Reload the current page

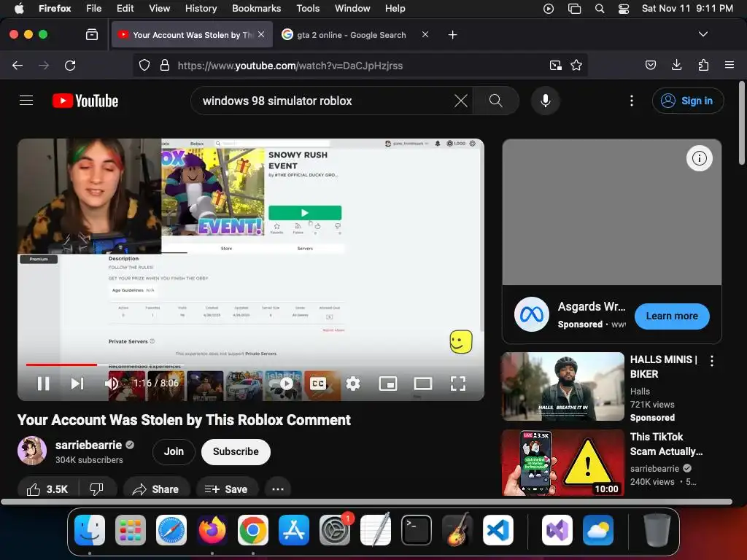tap(70, 65)
